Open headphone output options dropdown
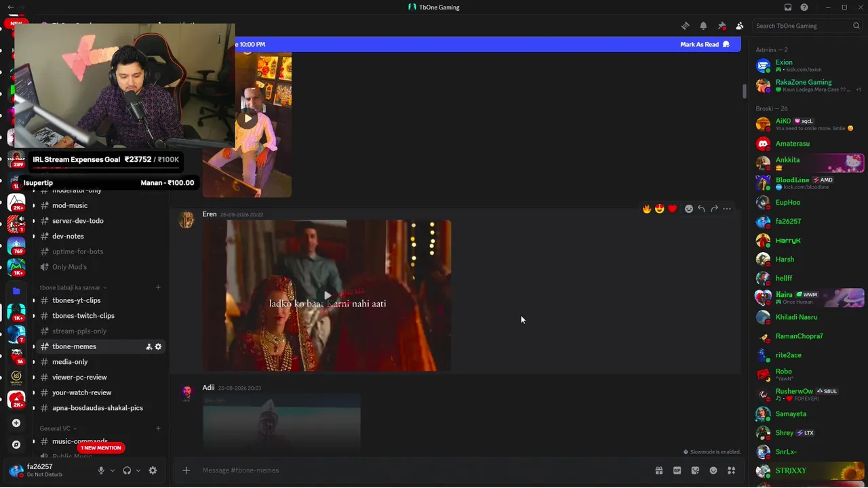 [x=138, y=470]
